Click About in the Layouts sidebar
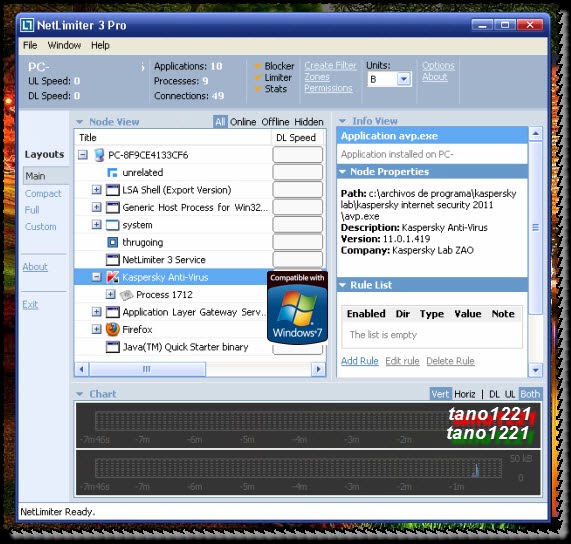The height and width of the screenshot is (544, 571). point(35,267)
